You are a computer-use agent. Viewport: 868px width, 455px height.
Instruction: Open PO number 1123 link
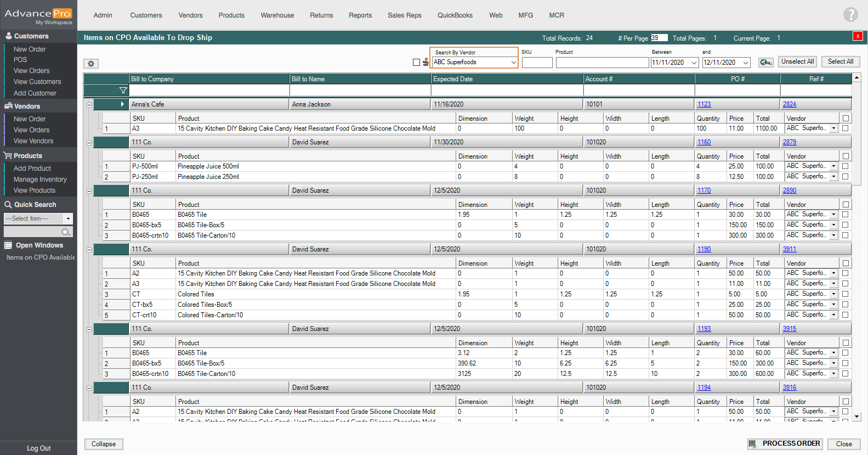coord(704,104)
